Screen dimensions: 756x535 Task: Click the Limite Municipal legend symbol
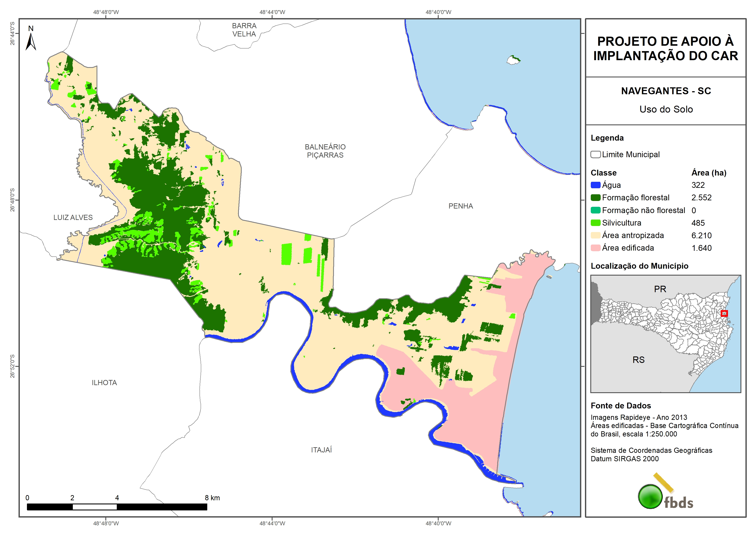pos(595,155)
